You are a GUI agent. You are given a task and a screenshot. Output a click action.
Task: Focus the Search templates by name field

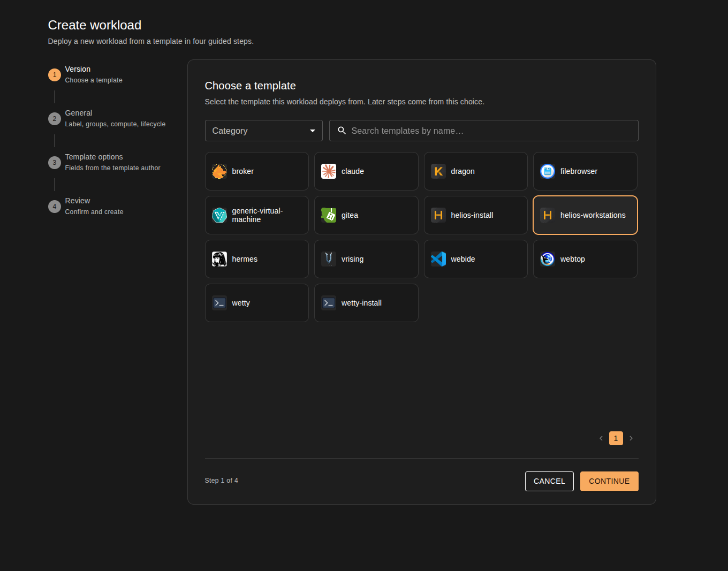click(484, 131)
